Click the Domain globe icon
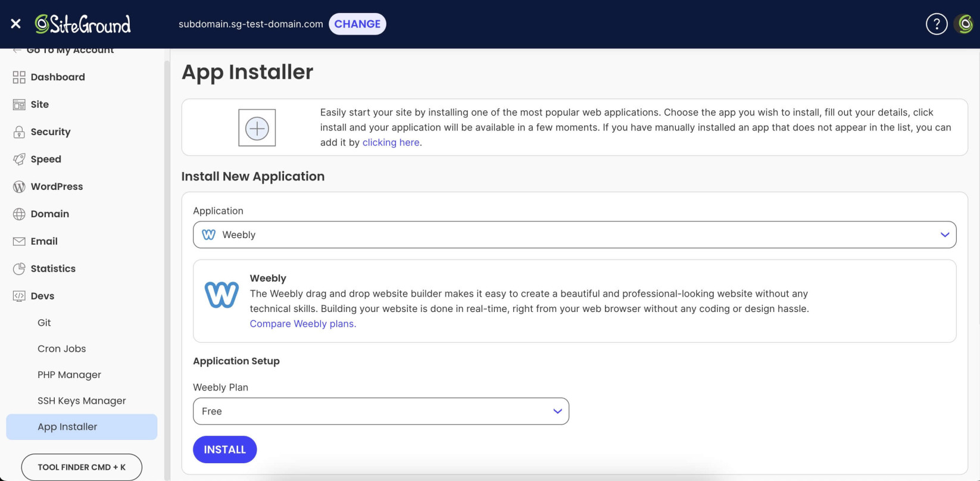This screenshot has height=481, width=980. (x=19, y=214)
